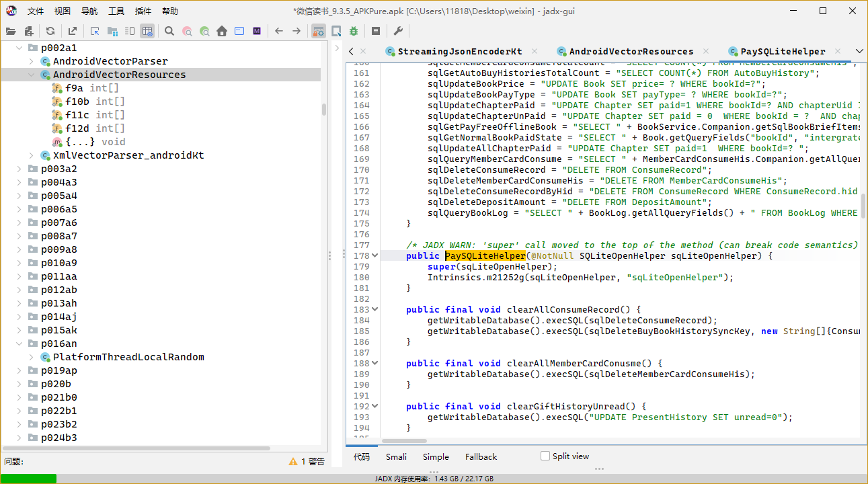This screenshot has width=868, height=484.
Task: Switch to the StreamingJsonEncoderKt tab
Action: (459, 51)
